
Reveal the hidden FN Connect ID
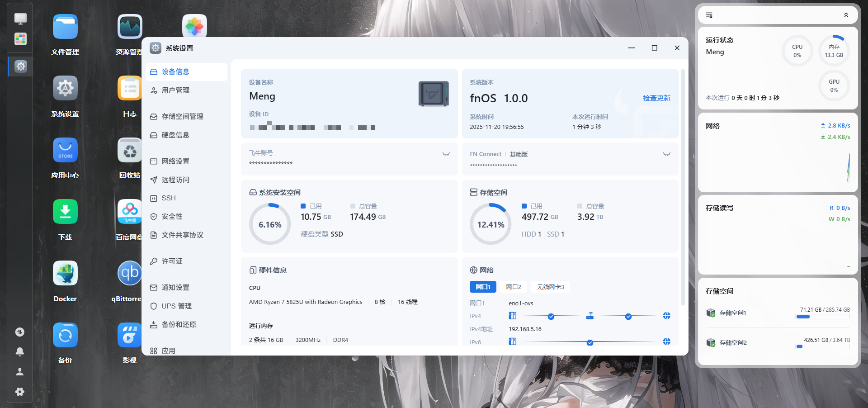pos(667,154)
